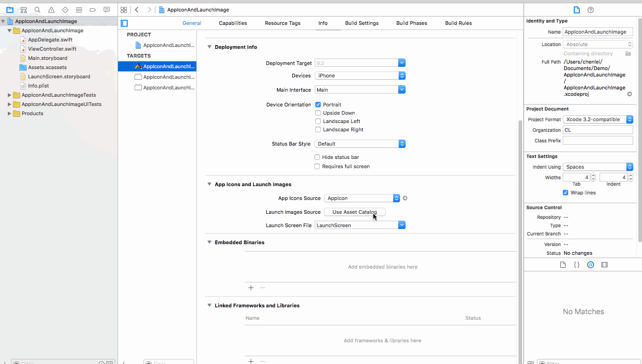Show the File Template library
Viewport: 642px width, 364px height.
(563, 265)
